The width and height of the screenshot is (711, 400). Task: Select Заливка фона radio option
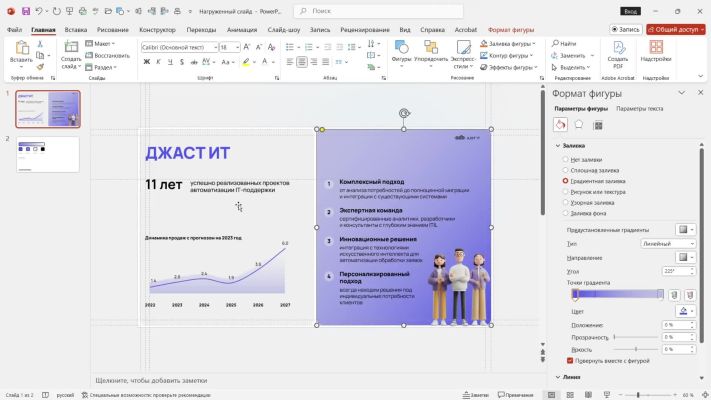point(565,213)
